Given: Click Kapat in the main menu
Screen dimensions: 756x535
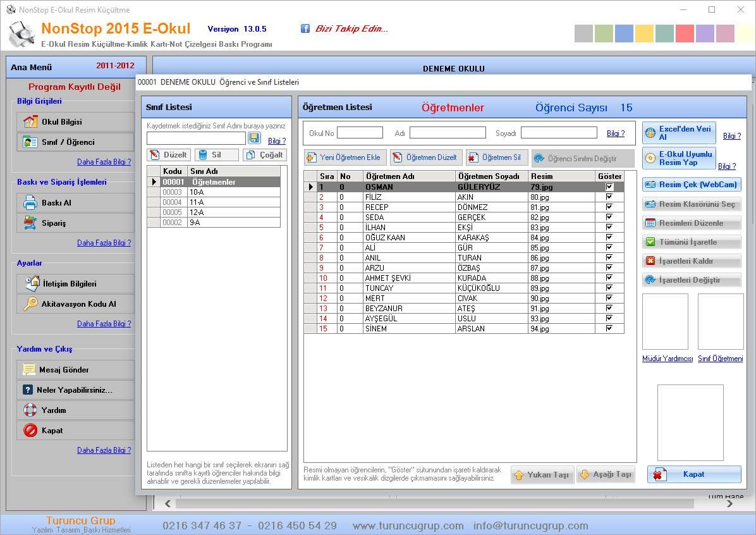Looking at the screenshot, I should pos(76,430).
